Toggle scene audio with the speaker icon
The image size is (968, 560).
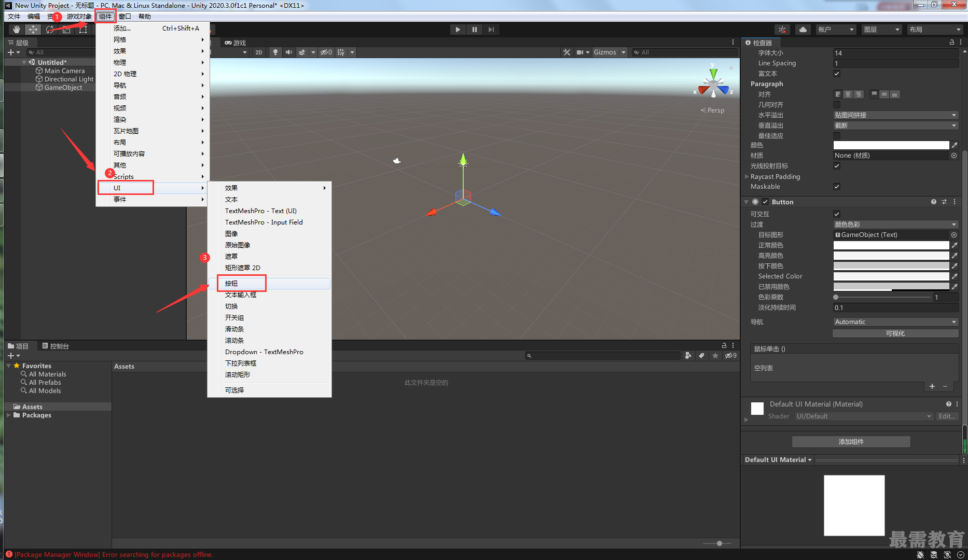click(289, 52)
